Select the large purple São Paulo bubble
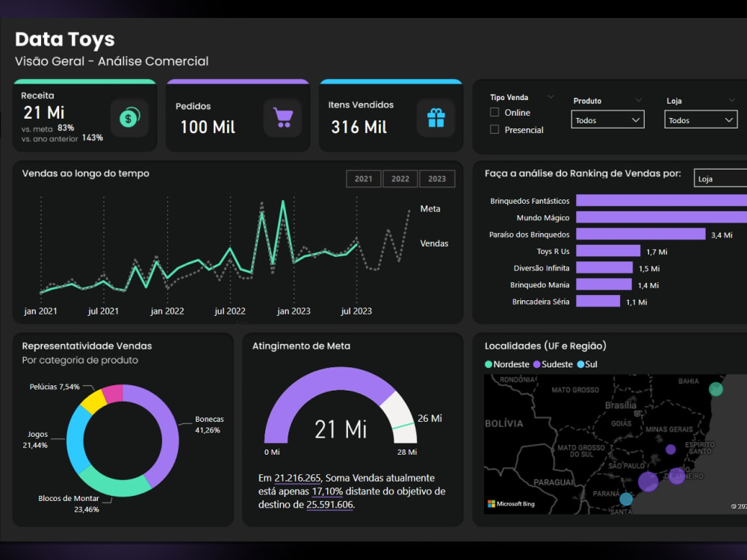This screenshot has width=747, height=560. (x=648, y=482)
